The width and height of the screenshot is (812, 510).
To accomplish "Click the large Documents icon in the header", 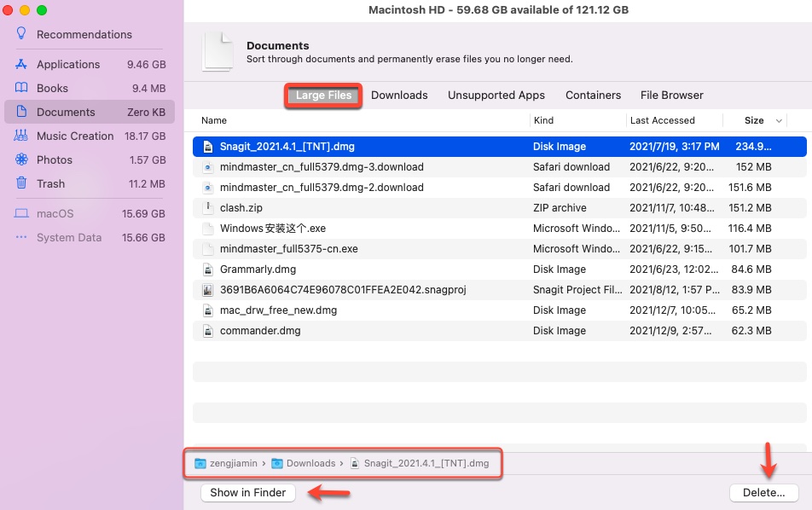I will (218, 51).
